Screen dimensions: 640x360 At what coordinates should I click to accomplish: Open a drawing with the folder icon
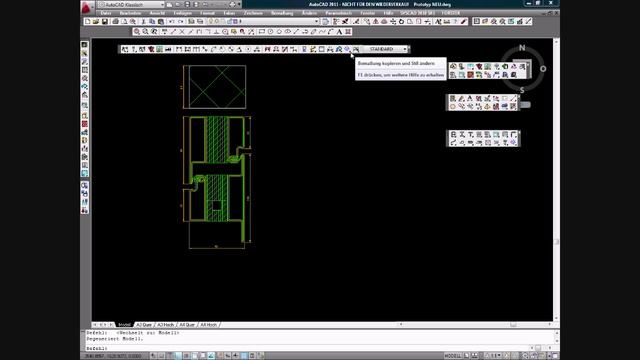pyautogui.click(x=96, y=21)
